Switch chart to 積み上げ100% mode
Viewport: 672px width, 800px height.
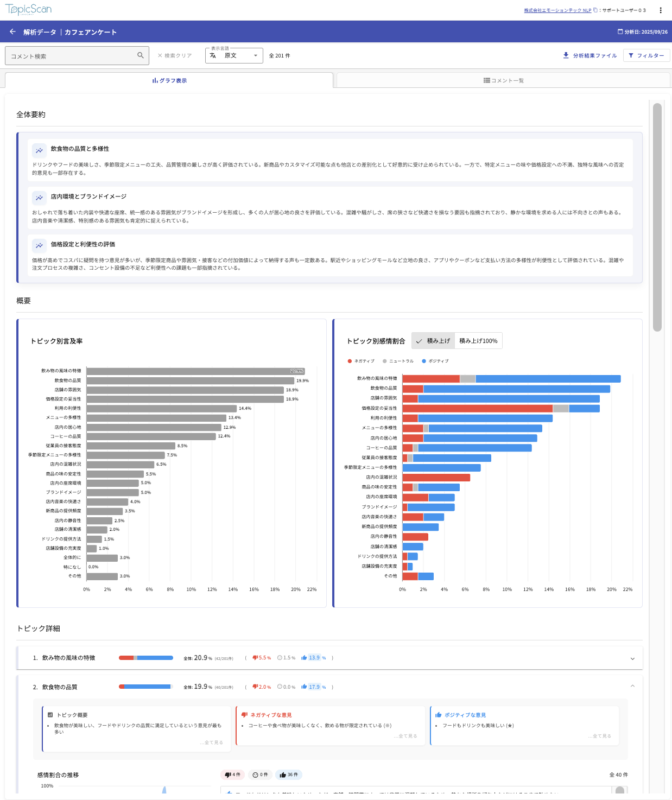pyautogui.click(x=478, y=341)
